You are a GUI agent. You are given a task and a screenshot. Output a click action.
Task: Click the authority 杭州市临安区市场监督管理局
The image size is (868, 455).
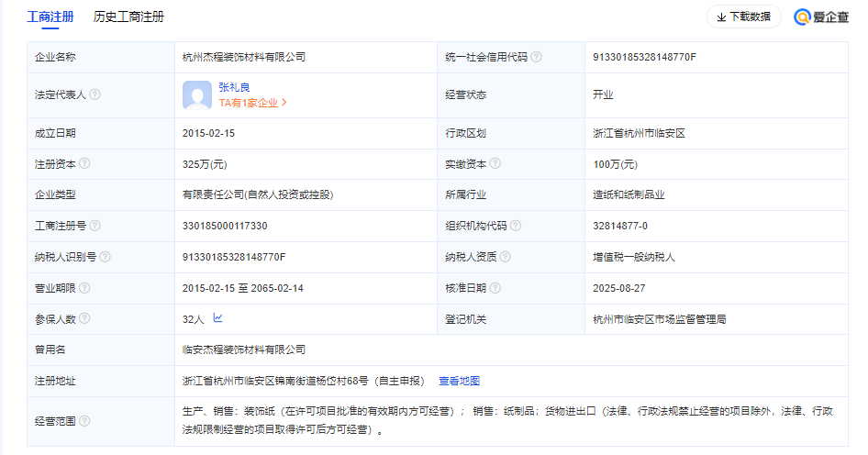pos(660,319)
